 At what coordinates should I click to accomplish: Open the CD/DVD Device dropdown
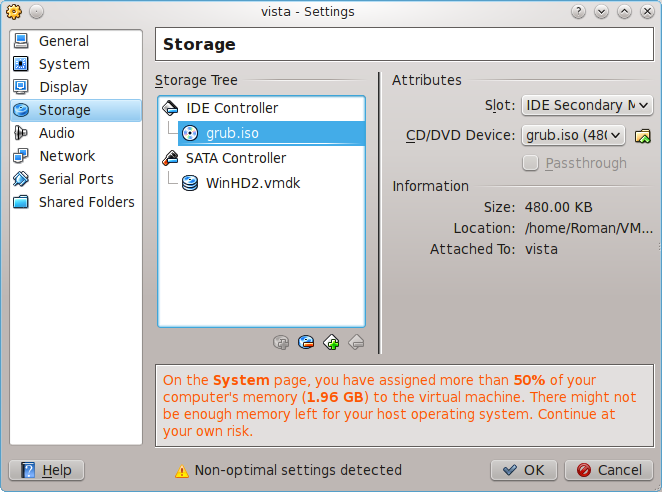coord(573,135)
